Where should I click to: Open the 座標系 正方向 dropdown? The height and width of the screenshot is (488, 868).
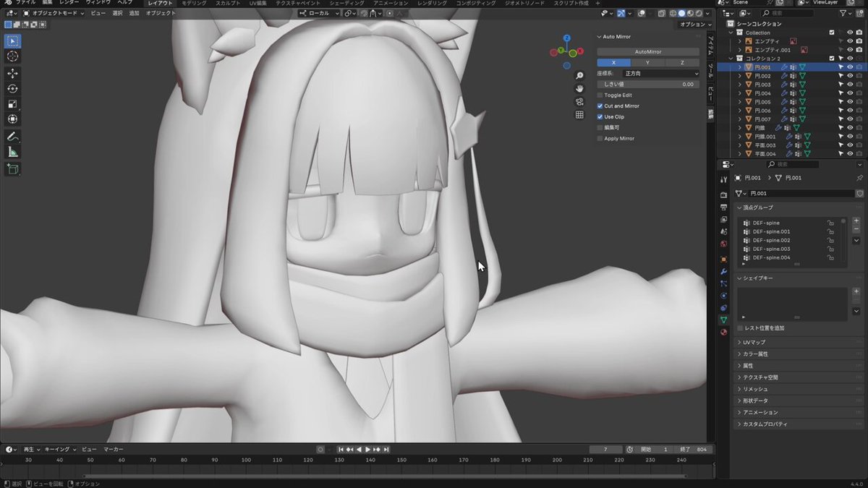[660, 73]
